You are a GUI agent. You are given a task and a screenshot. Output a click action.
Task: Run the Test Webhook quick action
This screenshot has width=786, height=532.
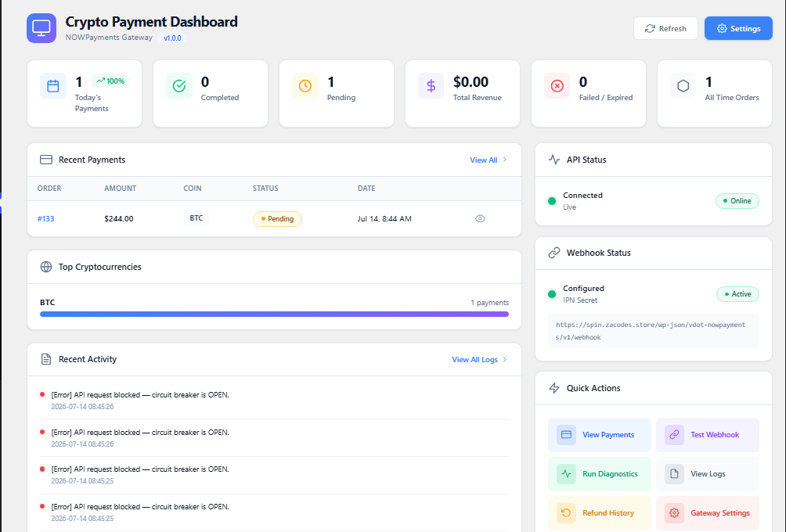pos(707,435)
